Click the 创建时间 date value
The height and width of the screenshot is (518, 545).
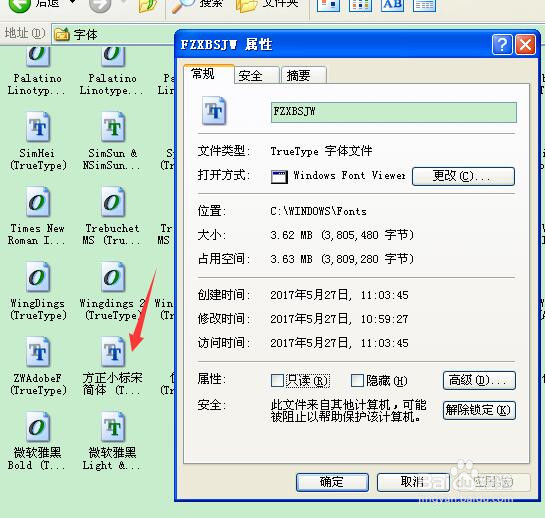[339, 295]
